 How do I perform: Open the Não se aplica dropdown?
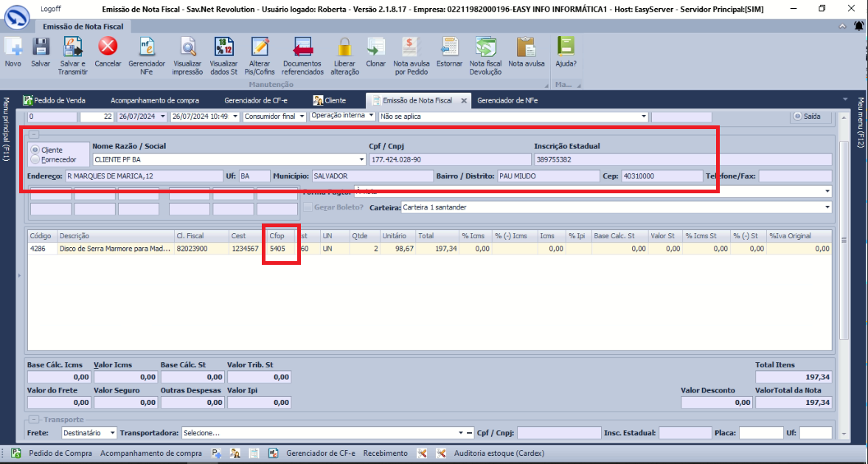pyautogui.click(x=643, y=117)
